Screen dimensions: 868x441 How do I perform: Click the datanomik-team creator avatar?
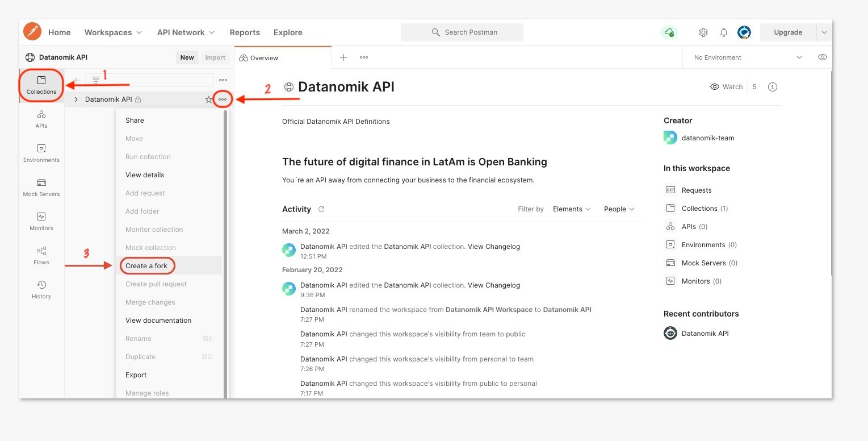click(670, 138)
